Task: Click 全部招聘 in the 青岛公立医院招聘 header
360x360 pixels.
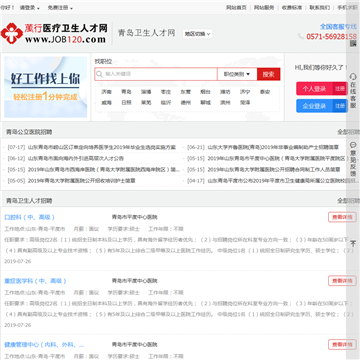Action: (348, 132)
